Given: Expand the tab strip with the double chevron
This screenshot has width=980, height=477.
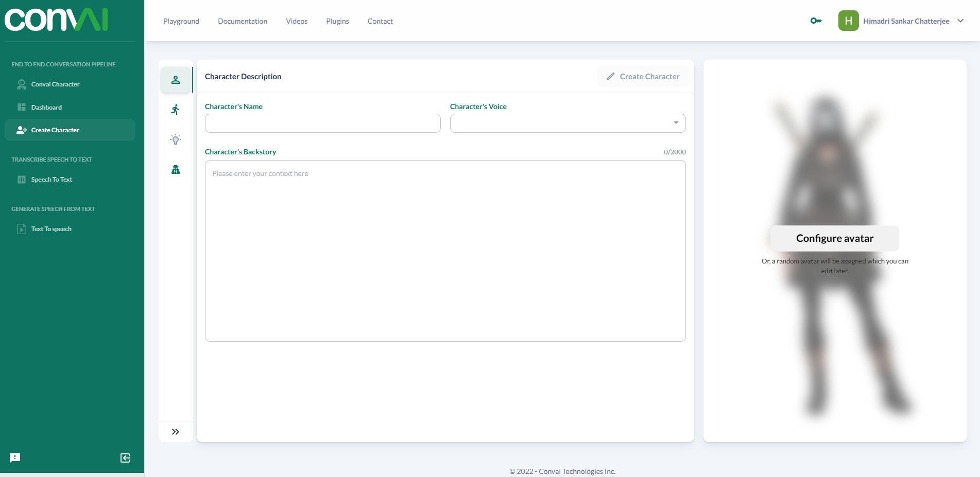Looking at the screenshot, I should pos(176,432).
